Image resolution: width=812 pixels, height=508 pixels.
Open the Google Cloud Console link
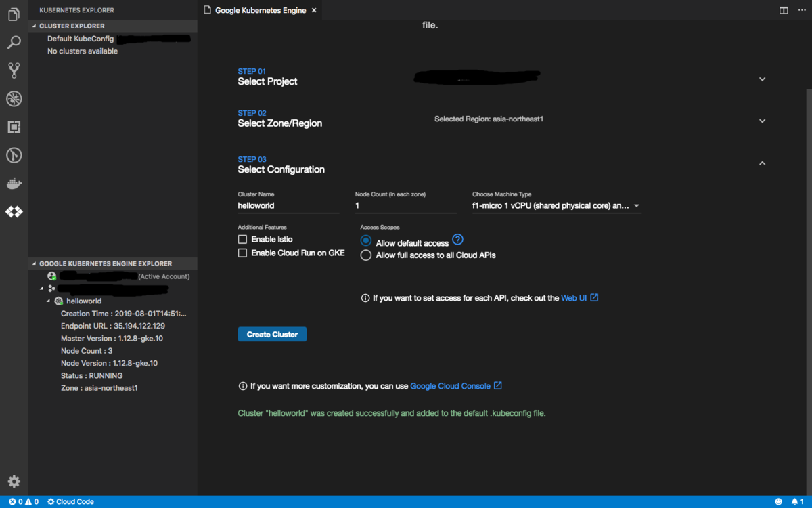click(451, 385)
